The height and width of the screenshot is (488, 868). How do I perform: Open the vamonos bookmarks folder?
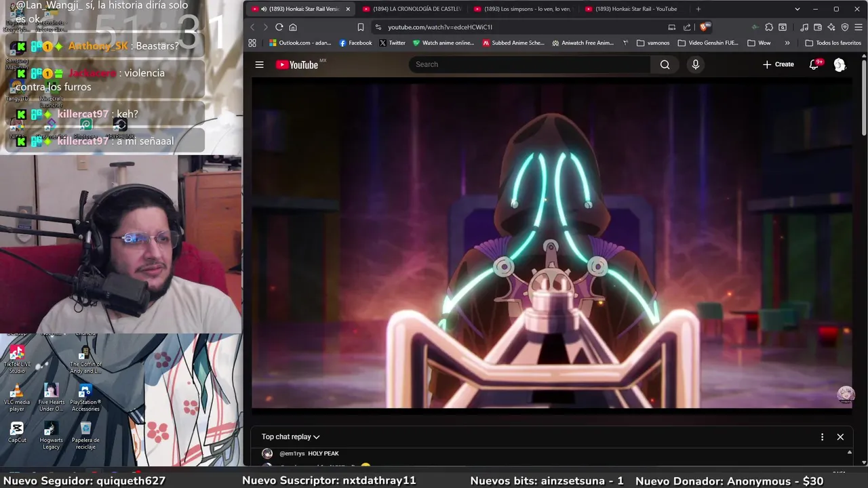653,43
